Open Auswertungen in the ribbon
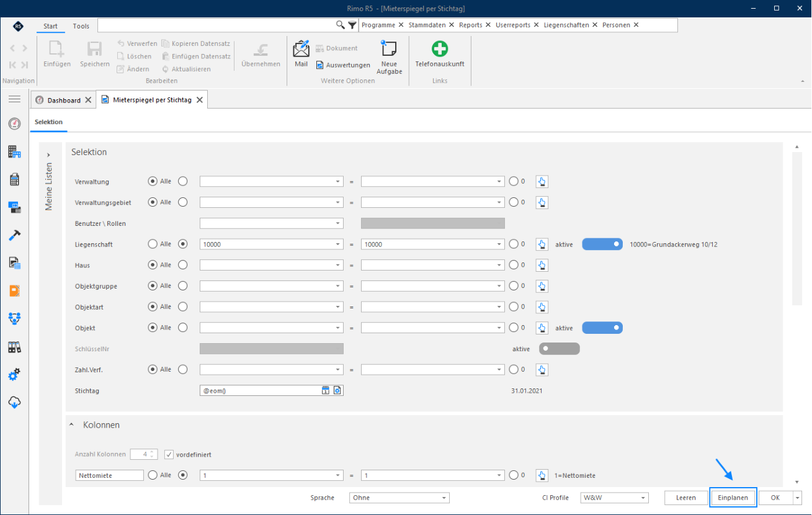812x515 pixels. (x=342, y=65)
